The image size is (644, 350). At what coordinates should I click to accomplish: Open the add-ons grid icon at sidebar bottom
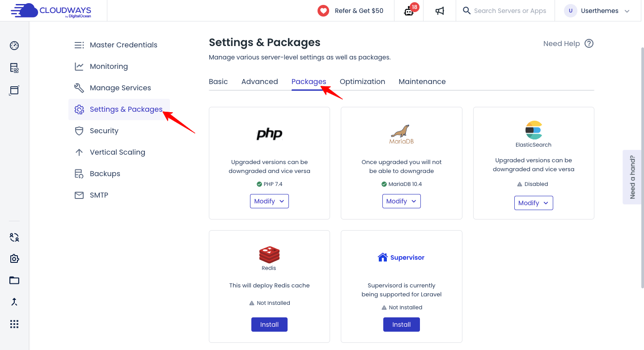coord(14,324)
